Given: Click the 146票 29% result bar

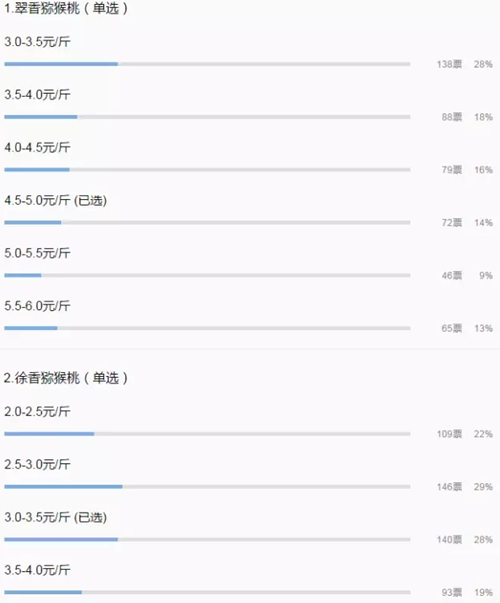Looking at the screenshot, I should tap(207, 487).
